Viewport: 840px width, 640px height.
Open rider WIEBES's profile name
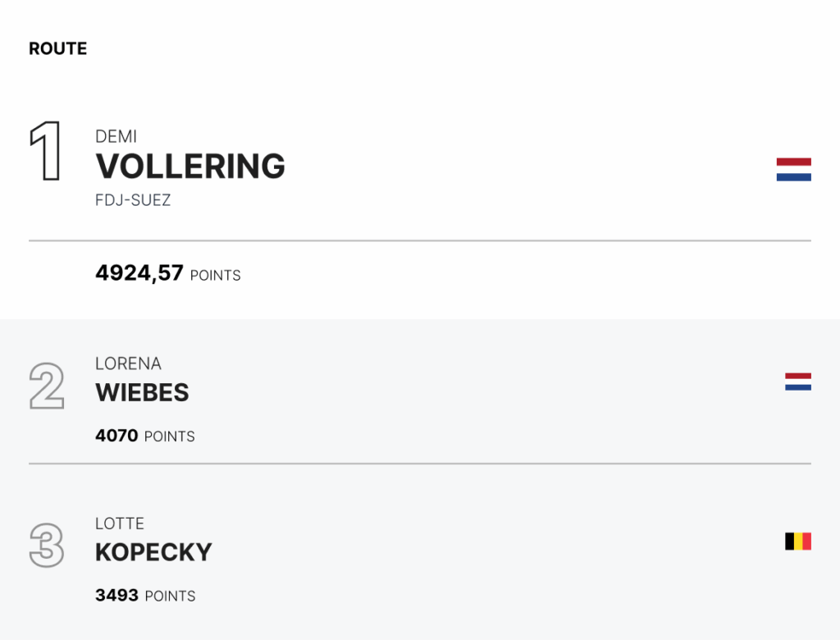[142, 392]
